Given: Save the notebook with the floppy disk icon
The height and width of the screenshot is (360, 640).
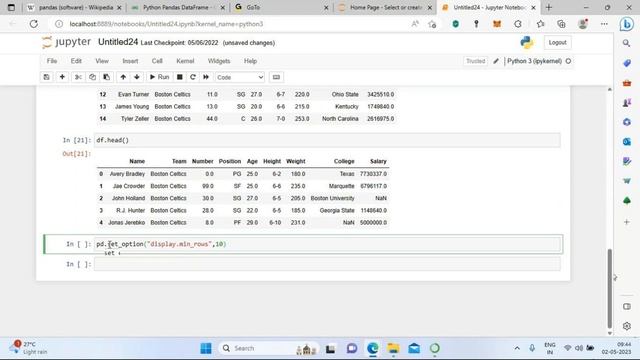Looking at the screenshot, I should pos(47,77).
